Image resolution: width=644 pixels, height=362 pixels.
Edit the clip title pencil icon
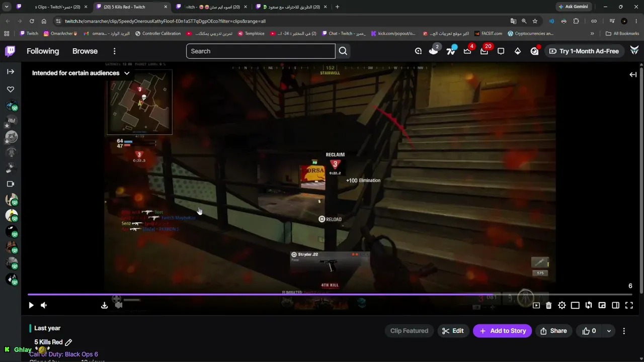[x=68, y=342]
